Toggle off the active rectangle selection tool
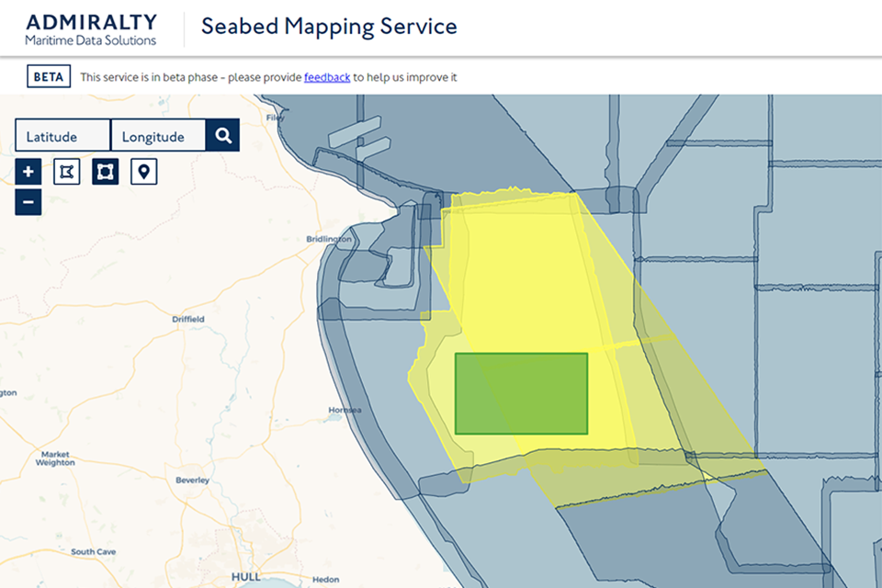The width and height of the screenshot is (882, 588). coord(105,171)
